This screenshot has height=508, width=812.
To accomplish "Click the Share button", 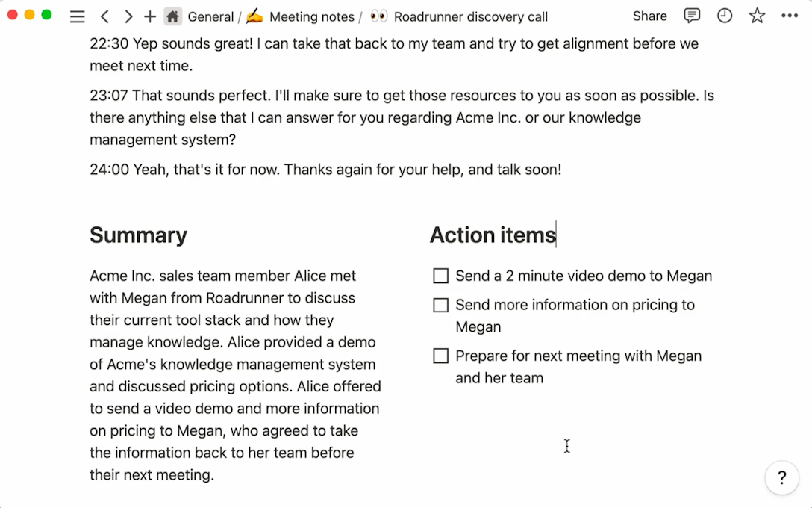I will pos(649,16).
